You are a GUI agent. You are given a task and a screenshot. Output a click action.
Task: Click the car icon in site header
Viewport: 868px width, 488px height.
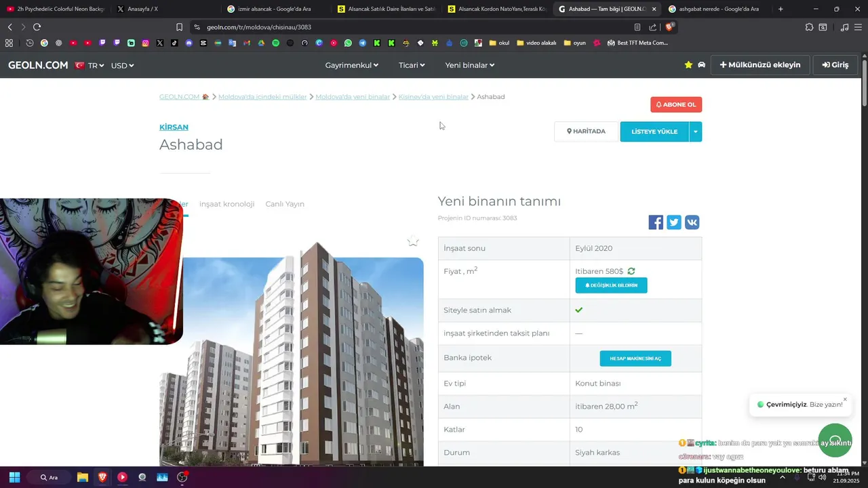702,65
